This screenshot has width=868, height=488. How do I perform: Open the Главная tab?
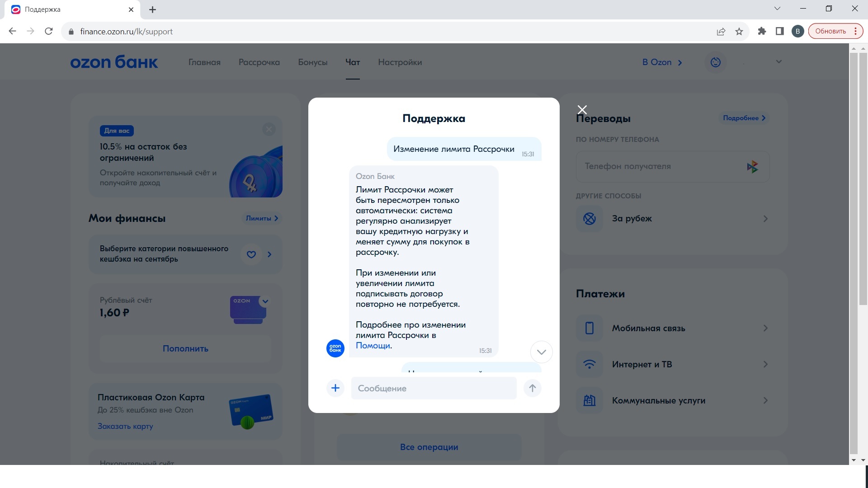click(x=204, y=62)
